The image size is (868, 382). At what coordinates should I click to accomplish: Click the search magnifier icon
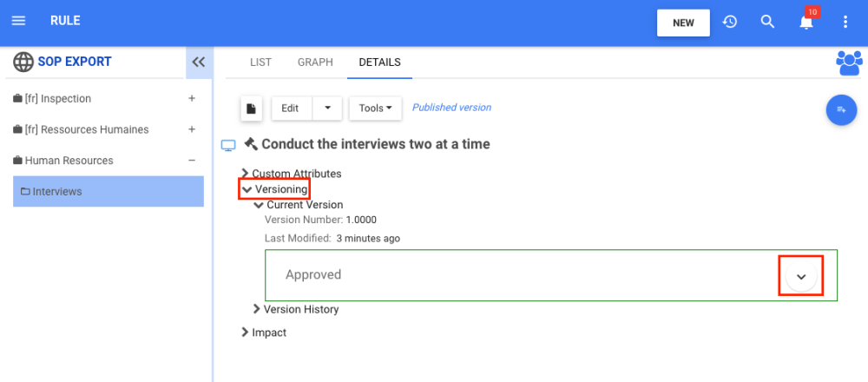click(x=767, y=22)
